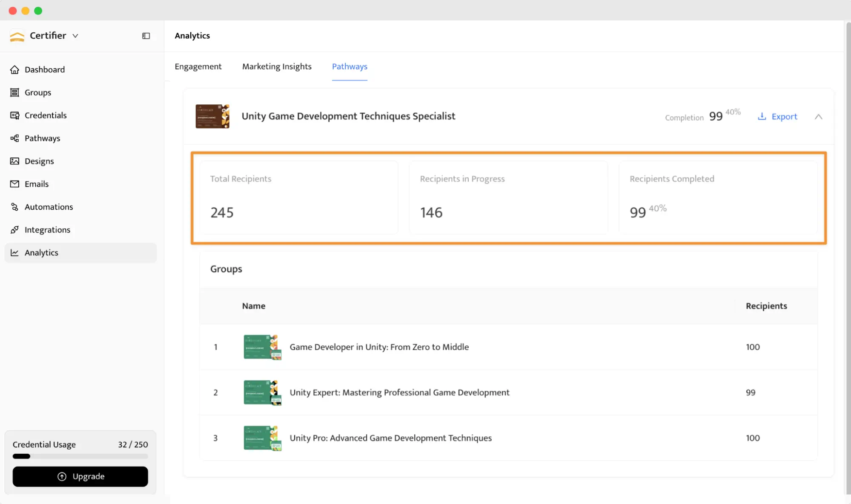Open the Credentials section
Screen dimensions: 851x504
click(15, 115)
